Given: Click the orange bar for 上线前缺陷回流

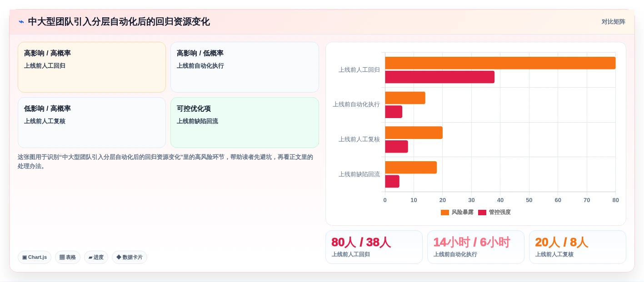Looking at the screenshot, I should coord(411,168).
